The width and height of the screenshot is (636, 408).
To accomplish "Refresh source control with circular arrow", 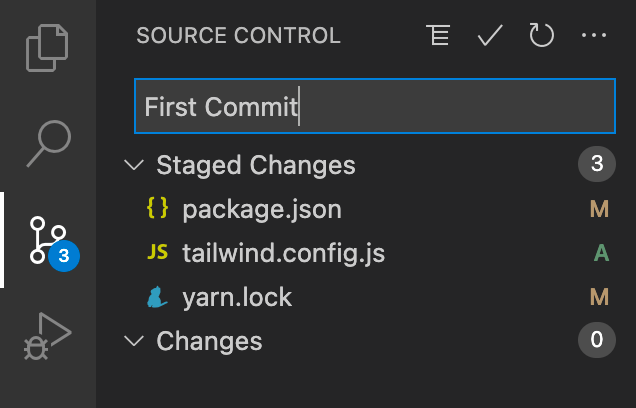I will [x=541, y=35].
